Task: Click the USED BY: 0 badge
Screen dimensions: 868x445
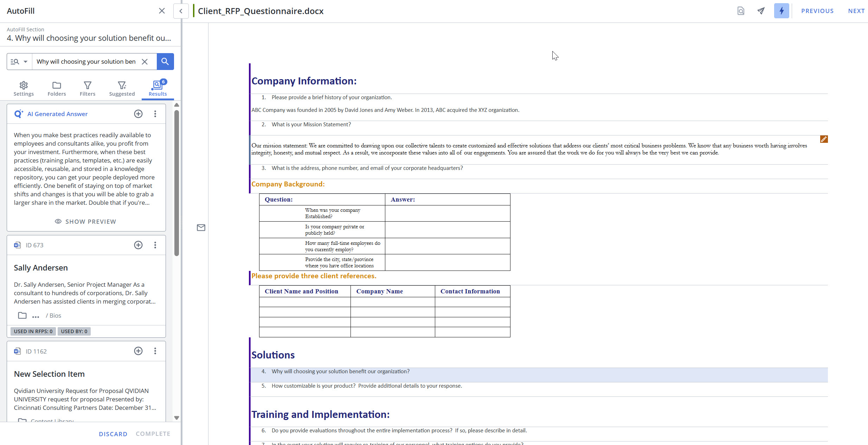Action: coord(74,331)
